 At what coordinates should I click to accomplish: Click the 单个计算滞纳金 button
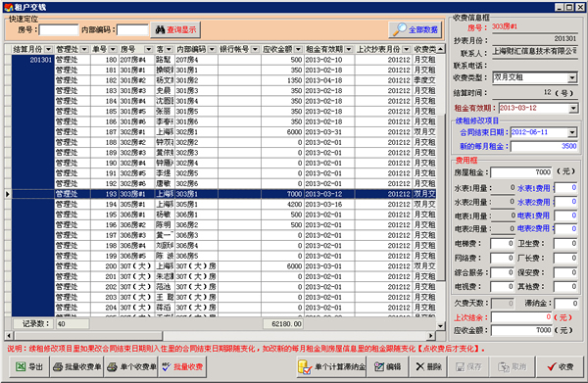(331, 366)
